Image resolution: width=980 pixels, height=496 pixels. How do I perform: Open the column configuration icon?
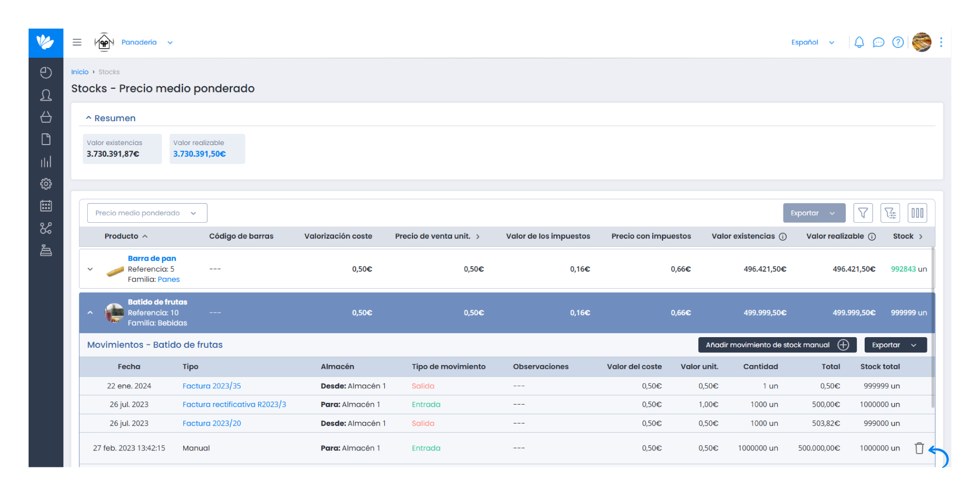(x=917, y=213)
